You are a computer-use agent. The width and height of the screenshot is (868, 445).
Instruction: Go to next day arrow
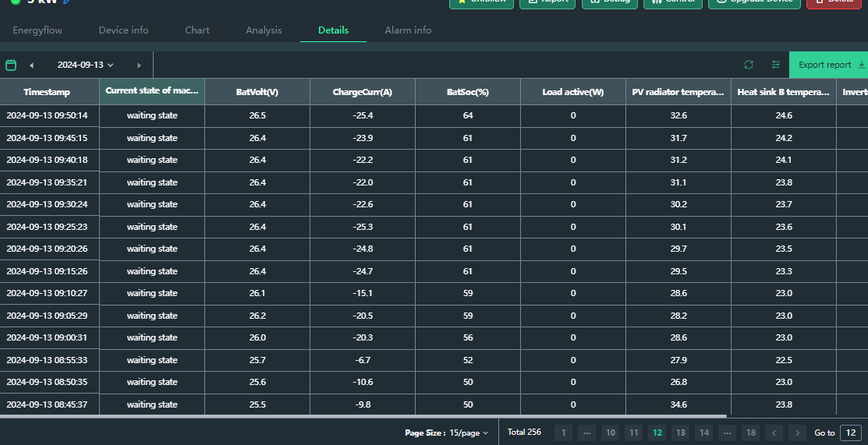(139, 65)
